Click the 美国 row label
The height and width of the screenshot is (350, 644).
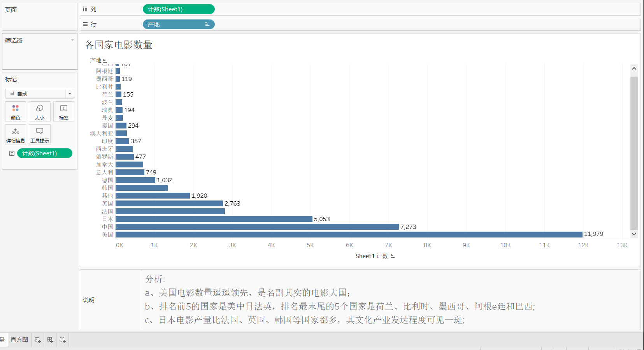pos(107,234)
